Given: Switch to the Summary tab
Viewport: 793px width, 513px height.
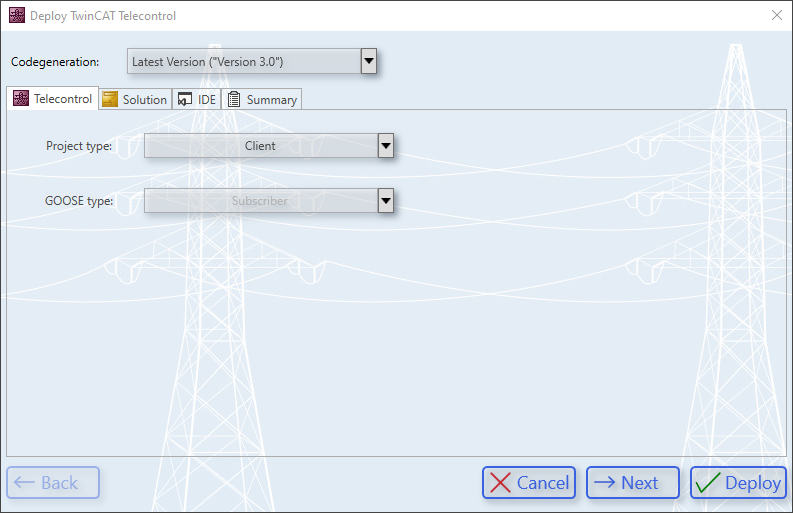Looking at the screenshot, I should click(261, 100).
